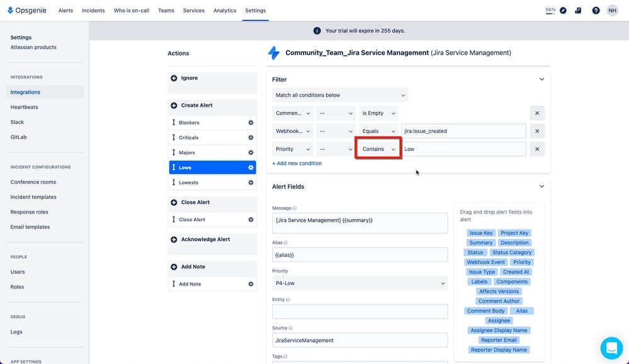This screenshot has width=629, height=364.
Task: Open the gear settings for Lows
Action: point(251,168)
